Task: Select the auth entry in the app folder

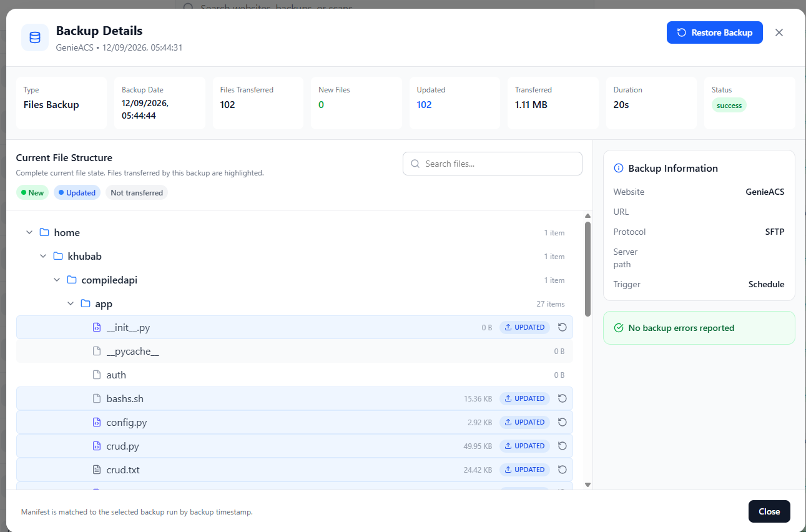Action: [x=295, y=375]
